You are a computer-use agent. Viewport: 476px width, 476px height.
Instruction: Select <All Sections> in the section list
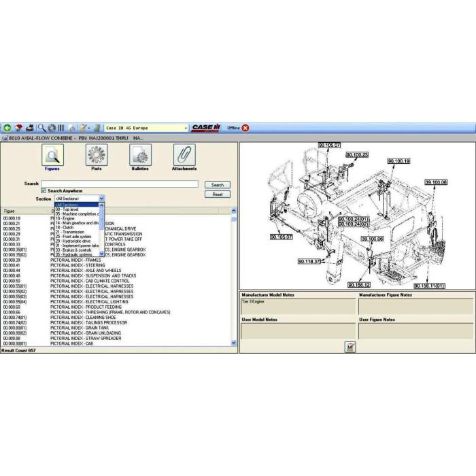(x=77, y=205)
